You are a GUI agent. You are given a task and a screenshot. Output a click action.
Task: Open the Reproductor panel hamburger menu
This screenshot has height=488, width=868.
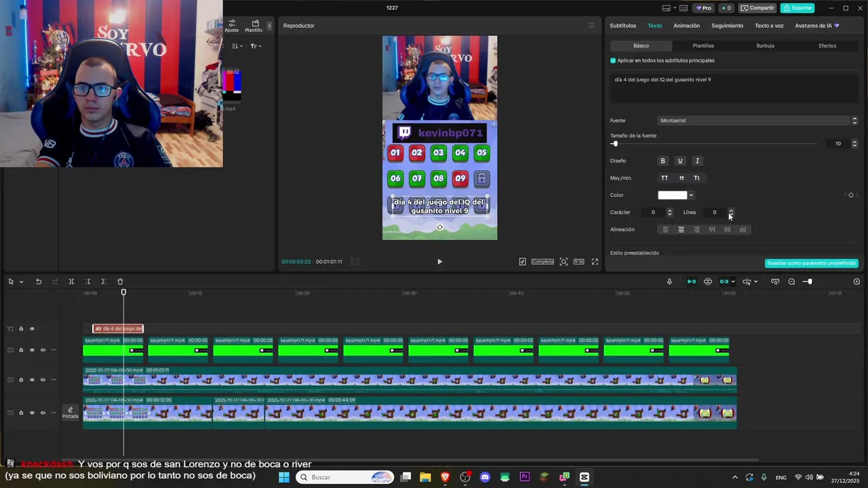click(591, 26)
